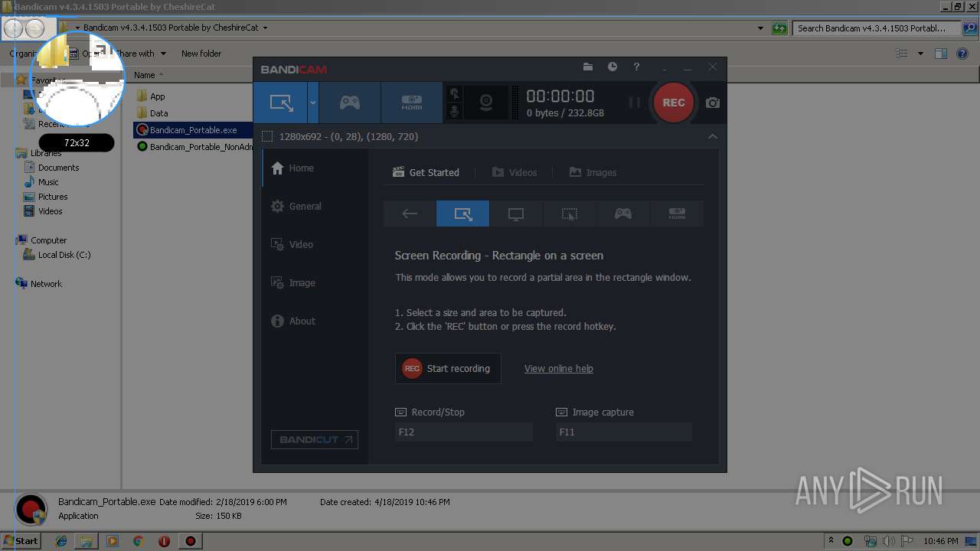Toggle the microphone recording icon
The image size is (980, 551).
455,112
